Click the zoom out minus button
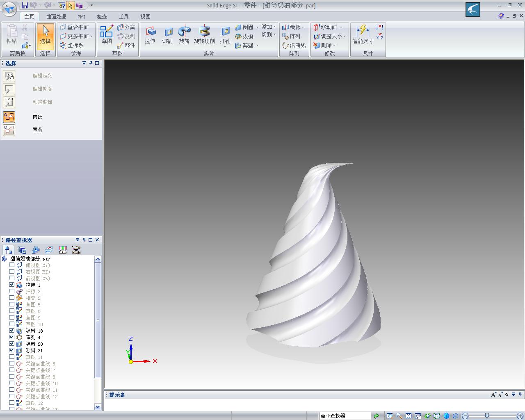This screenshot has width=525, height=420. point(465,416)
